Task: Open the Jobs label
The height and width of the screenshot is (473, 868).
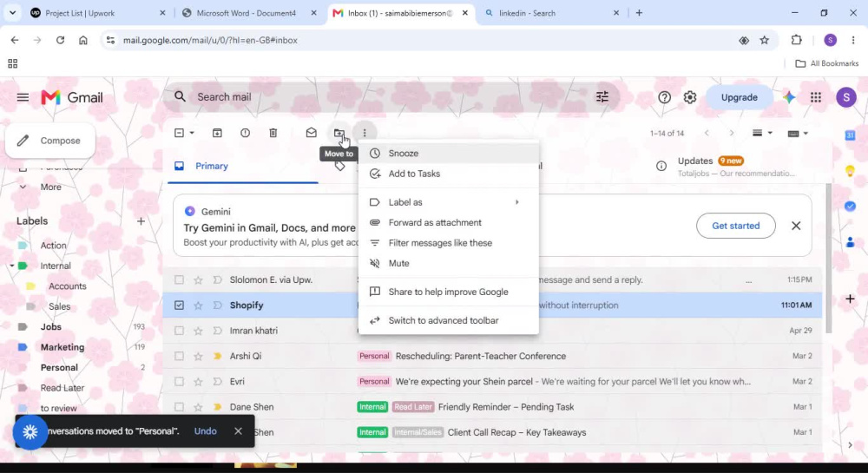Action: tap(51, 327)
